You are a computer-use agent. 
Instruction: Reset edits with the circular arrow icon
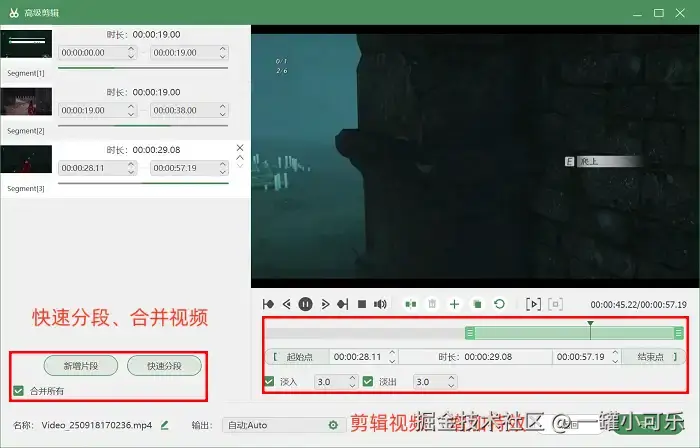[500, 304]
